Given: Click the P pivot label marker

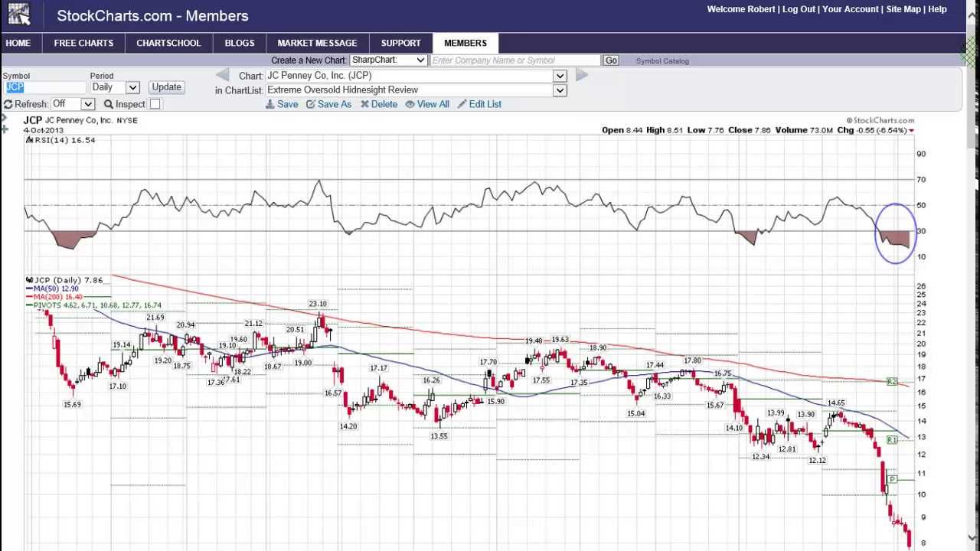Looking at the screenshot, I should click(x=892, y=480).
